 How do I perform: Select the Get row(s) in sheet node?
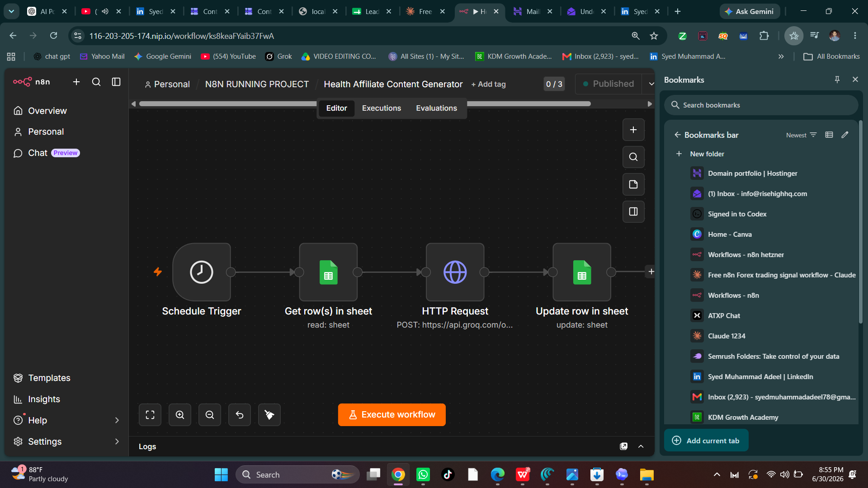[328, 272]
